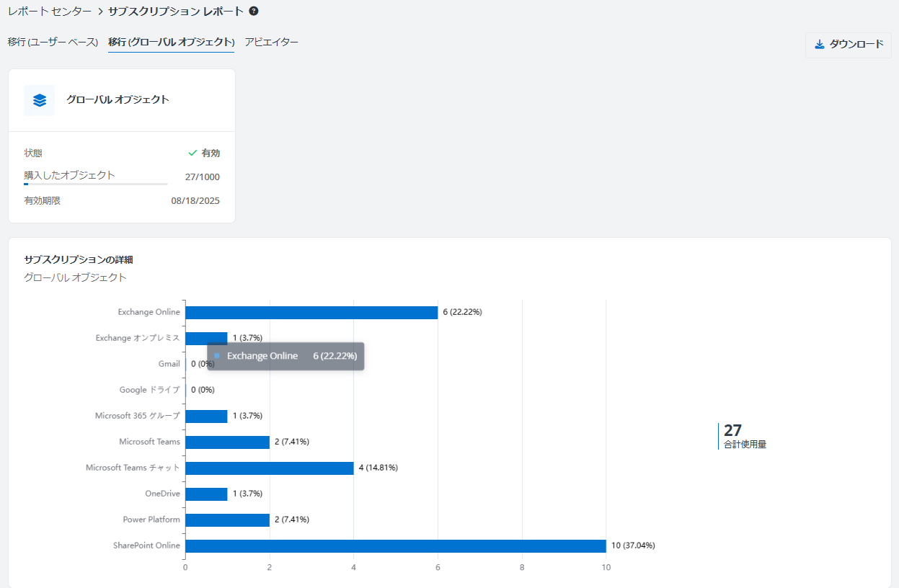Download the report with ダウンロード button
Viewport: 899px width, 588px height.
(x=849, y=45)
